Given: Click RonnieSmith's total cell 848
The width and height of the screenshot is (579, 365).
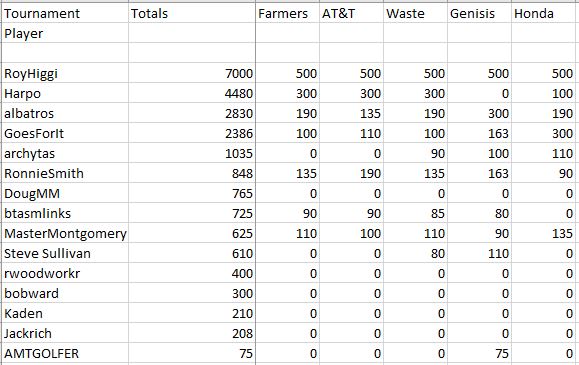Looking at the screenshot, I should (x=192, y=173).
